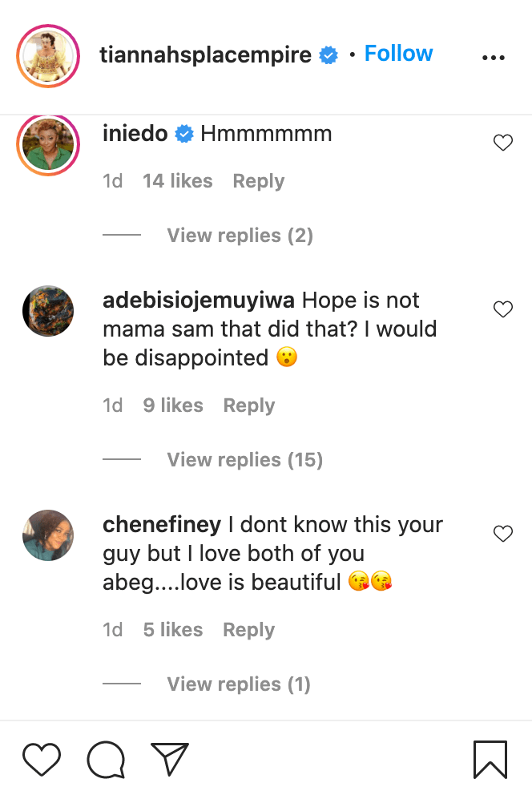Screen dimensions: 532x795
Task: Reply to adebisiojemuyiwa's comment
Action: pyautogui.click(x=248, y=406)
